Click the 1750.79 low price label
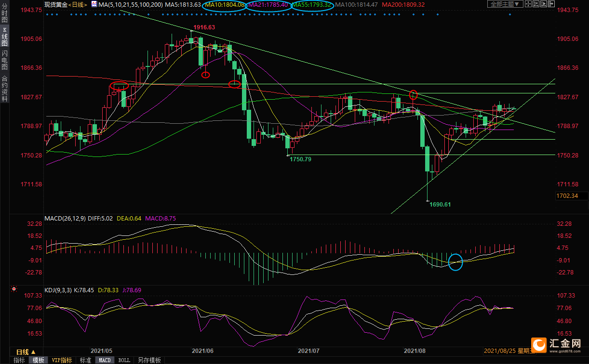Image resolution: width=589 pixels, height=364 pixels. click(300, 159)
